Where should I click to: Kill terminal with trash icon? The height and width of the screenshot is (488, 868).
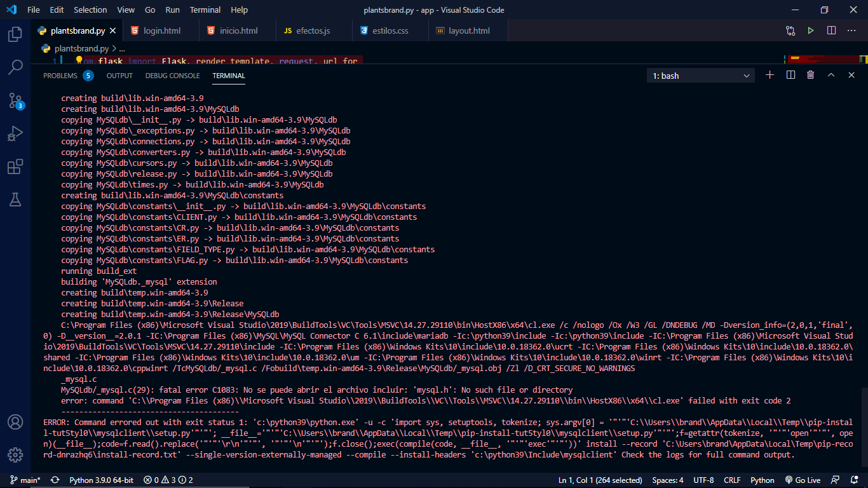[x=811, y=75]
